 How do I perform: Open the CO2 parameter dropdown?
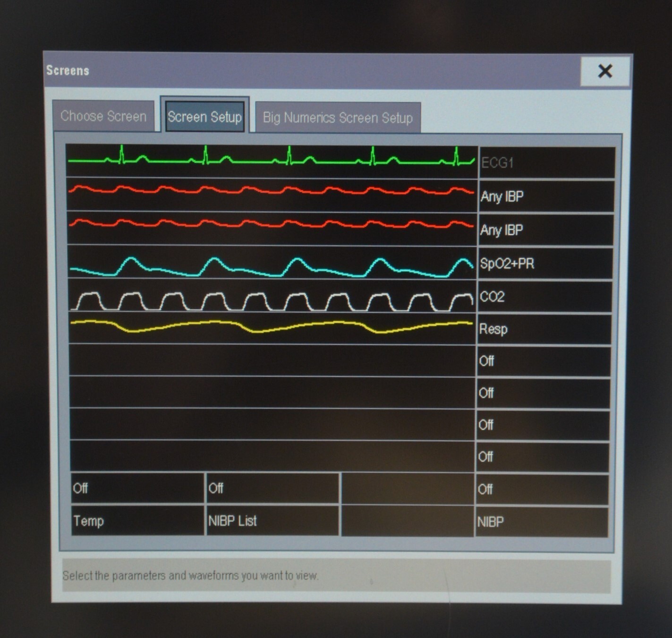tap(544, 297)
